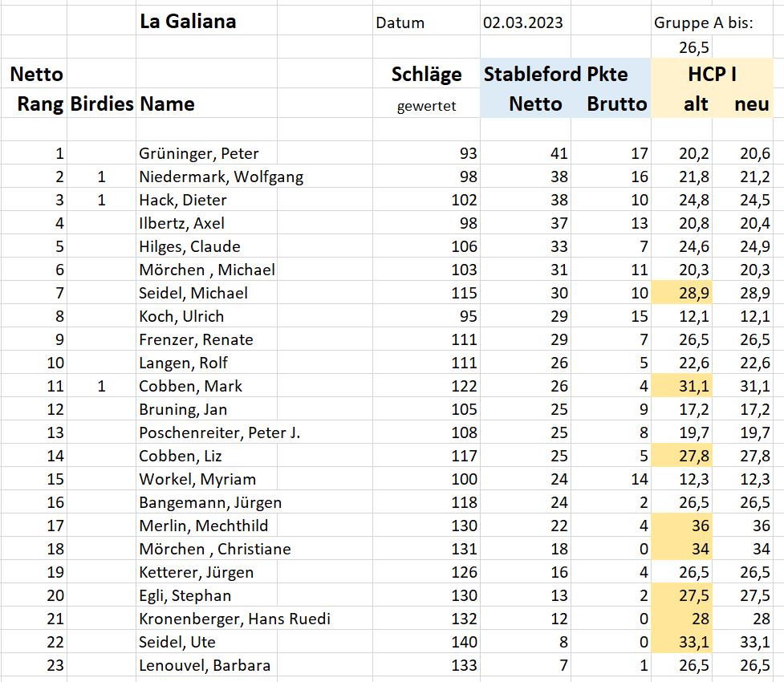Select Niedermark, Wolfgang's birdies cell
This screenshot has height=682, width=784.
101,177
